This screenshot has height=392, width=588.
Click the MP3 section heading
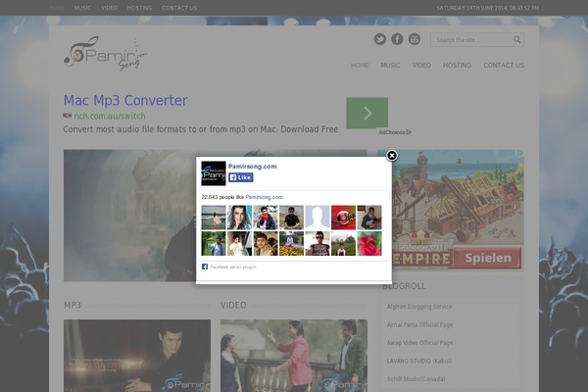[x=73, y=305]
